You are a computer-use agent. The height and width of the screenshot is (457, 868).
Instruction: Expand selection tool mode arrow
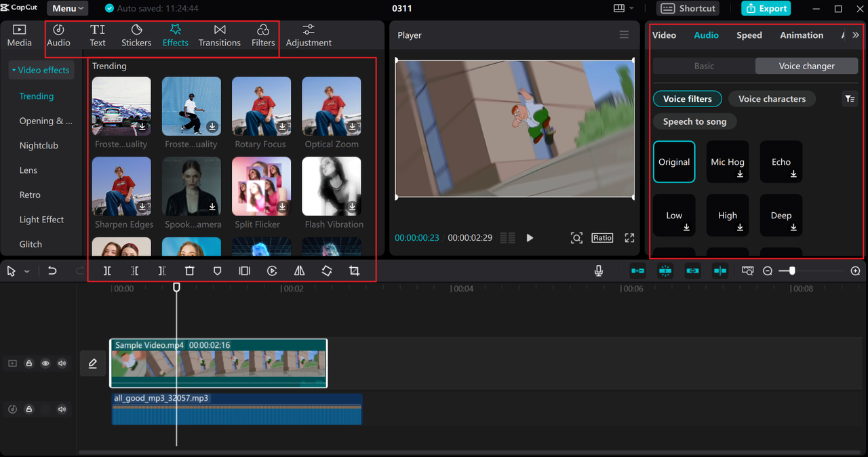tap(27, 271)
